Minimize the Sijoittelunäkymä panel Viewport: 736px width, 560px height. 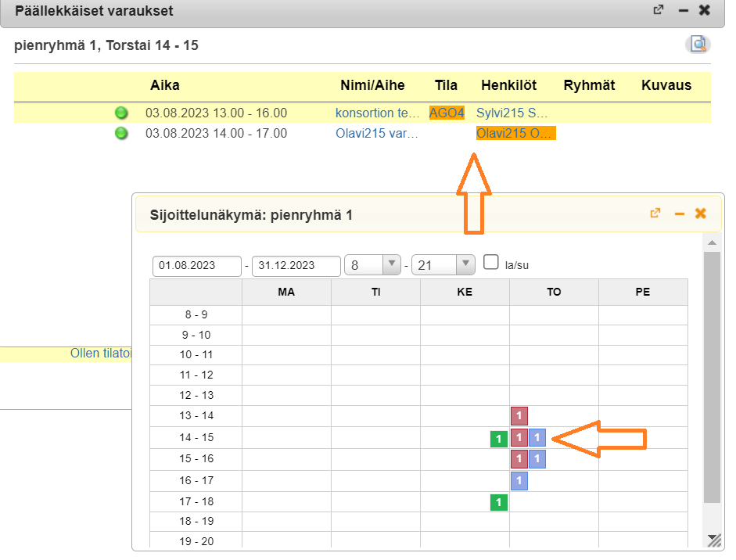click(x=679, y=214)
